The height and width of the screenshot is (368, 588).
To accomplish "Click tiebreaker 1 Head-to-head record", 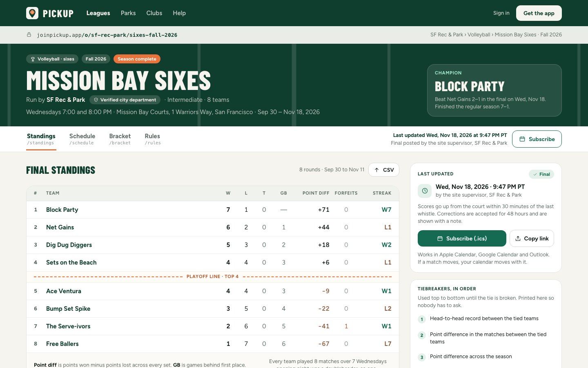I will pyautogui.click(x=484, y=319).
